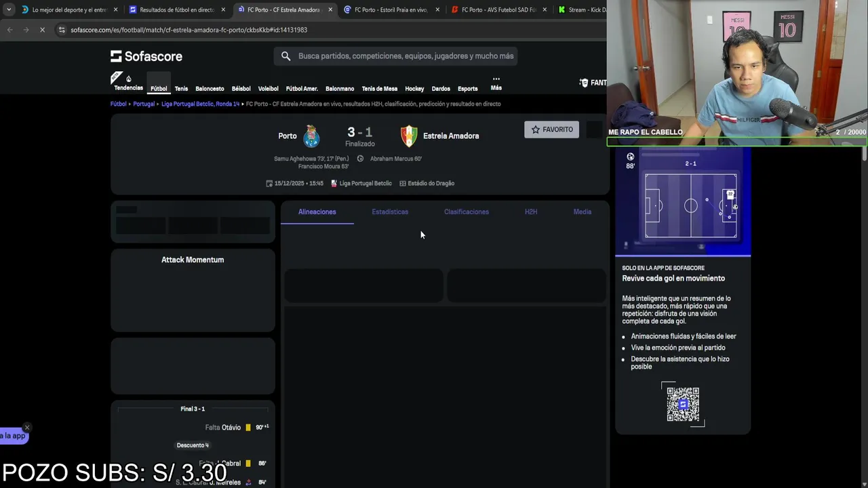This screenshot has height=488, width=868.
Task: Click the Otávio yellow card icon
Action: click(248, 428)
